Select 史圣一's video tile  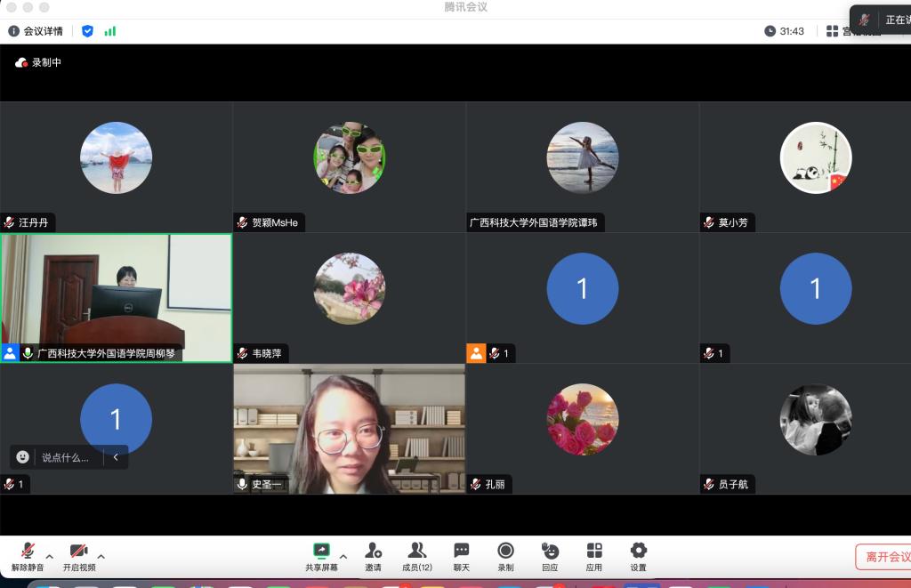click(349, 429)
